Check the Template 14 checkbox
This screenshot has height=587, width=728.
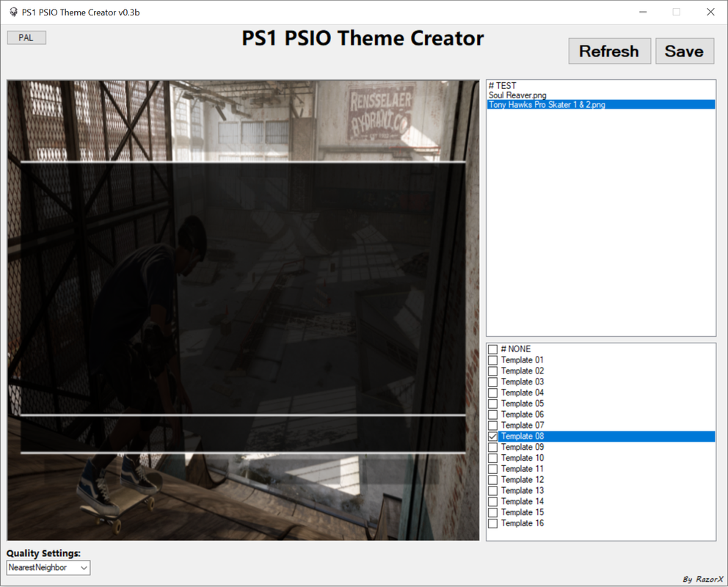coord(492,502)
